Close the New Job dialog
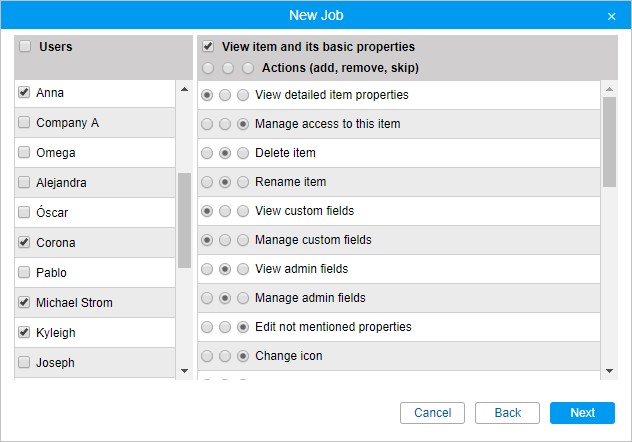This screenshot has height=442, width=632. pyautogui.click(x=611, y=17)
